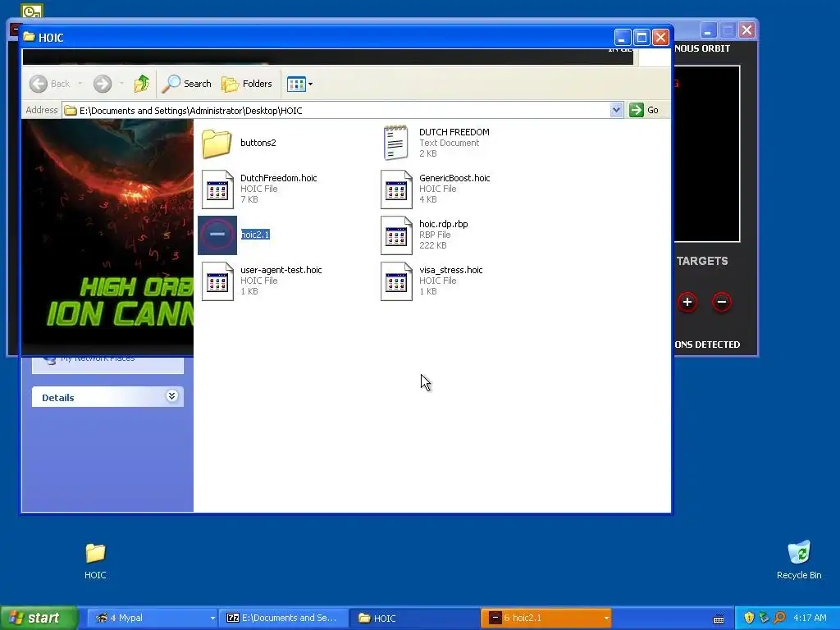The image size is (840, 630).
Task: Switch to 7-Zip E:\Documents taskbar button
Action: (283, 618)
